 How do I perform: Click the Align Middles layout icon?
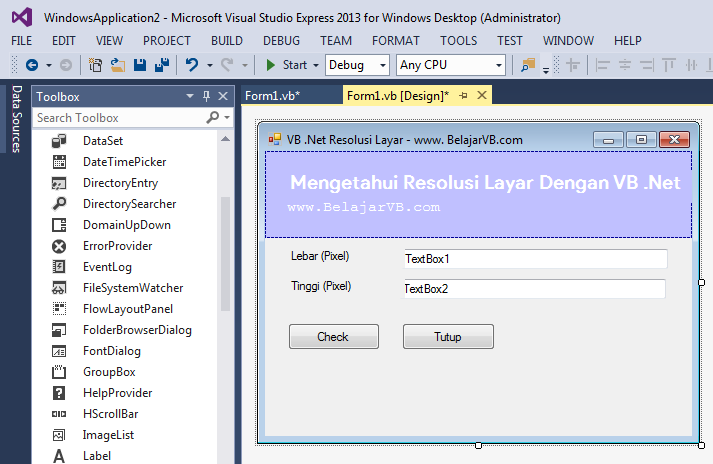pyautogui.click(x=691, y=65)
